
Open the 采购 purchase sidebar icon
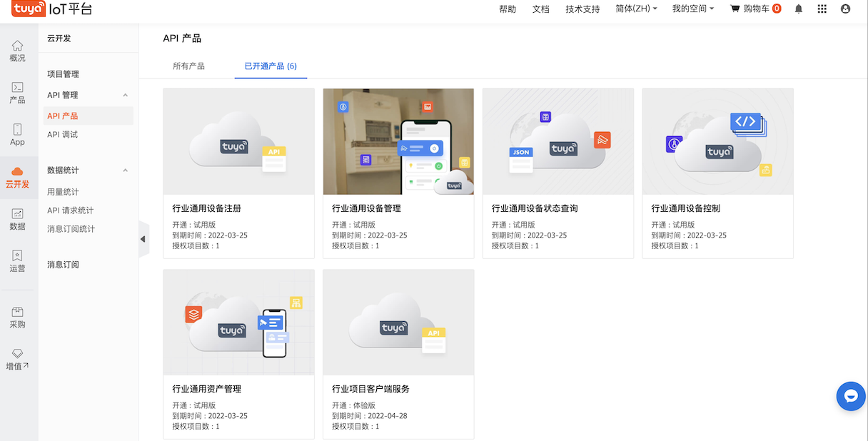point(17,317)
